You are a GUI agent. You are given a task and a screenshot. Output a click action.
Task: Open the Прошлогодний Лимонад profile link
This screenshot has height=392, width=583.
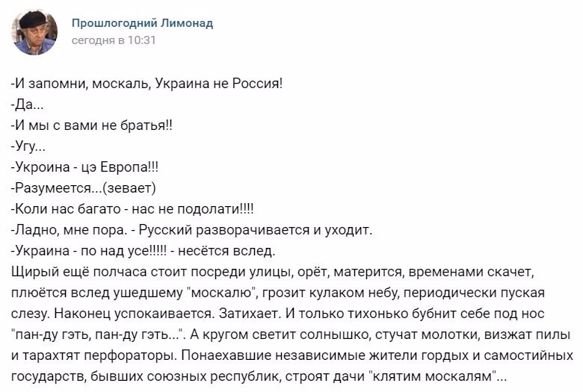coord(142,23)
